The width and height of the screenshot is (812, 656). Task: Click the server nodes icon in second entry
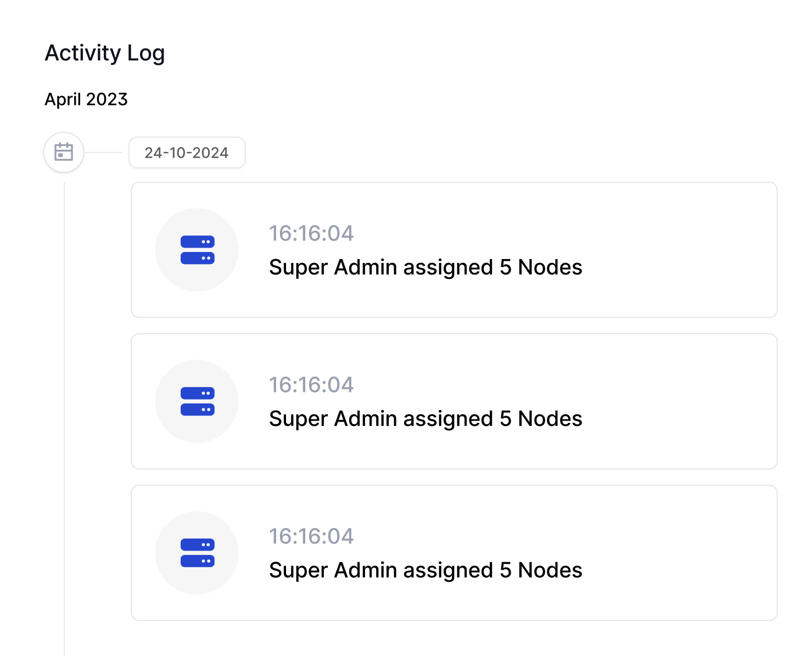point(197,401)
